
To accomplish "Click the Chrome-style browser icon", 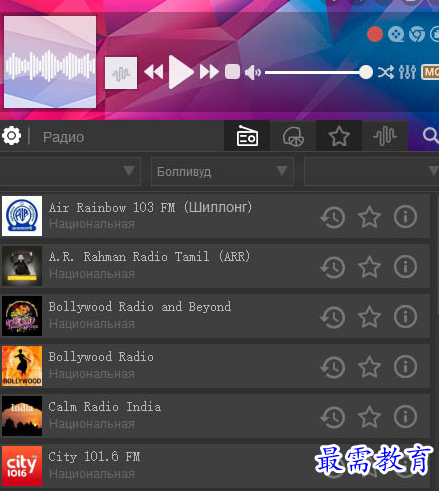I will click(x=417, y=34).
